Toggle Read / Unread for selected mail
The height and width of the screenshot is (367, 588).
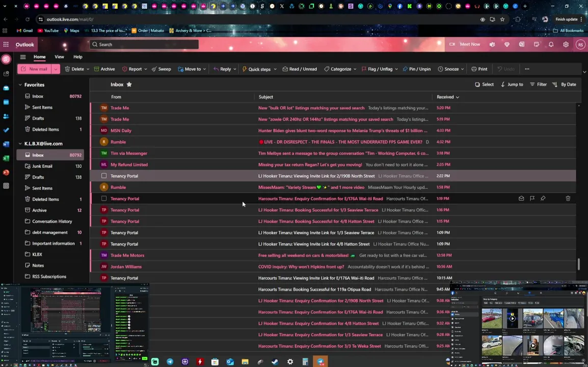(300, 69)
